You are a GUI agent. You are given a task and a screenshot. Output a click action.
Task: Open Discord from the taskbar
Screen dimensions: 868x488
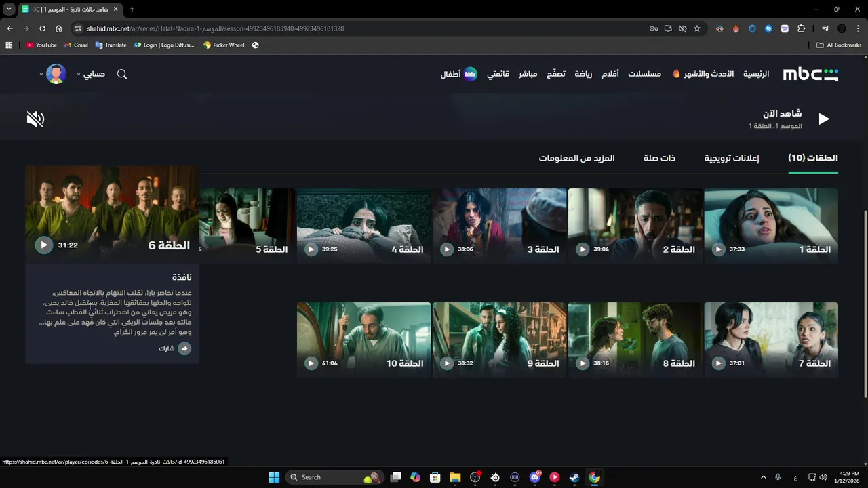[x=535, y=477]
